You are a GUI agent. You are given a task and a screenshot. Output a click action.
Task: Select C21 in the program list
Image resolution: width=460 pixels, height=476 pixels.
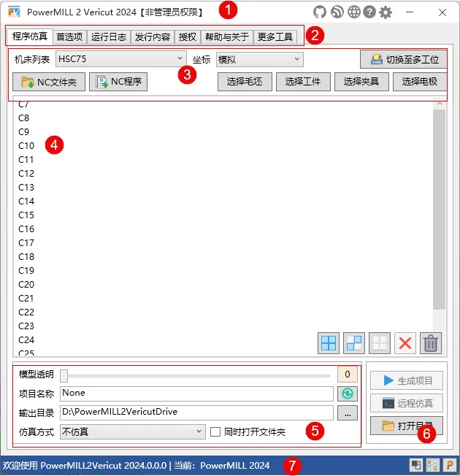(26, 298)
